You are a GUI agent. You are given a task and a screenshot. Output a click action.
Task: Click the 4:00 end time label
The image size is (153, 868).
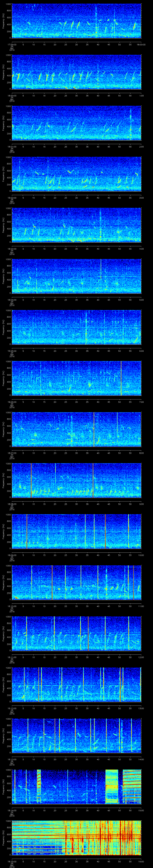click(x=141, y=249)
